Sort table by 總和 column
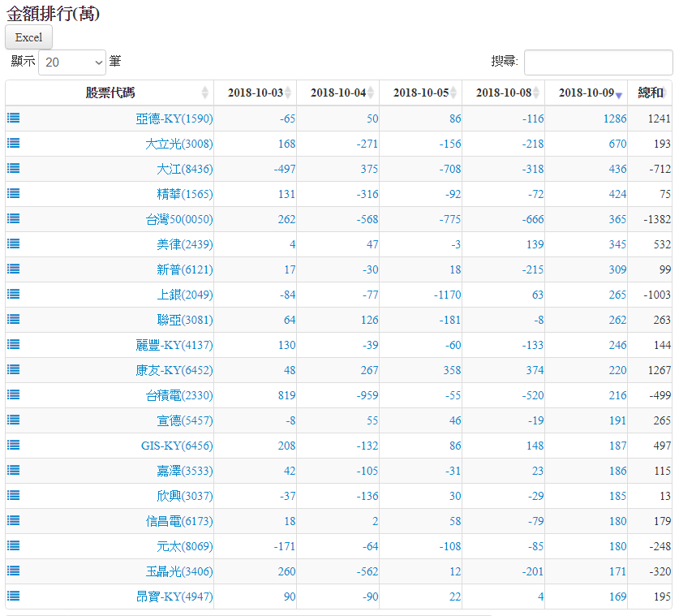This screenshot has height=616, width=679. pos(650,93)
